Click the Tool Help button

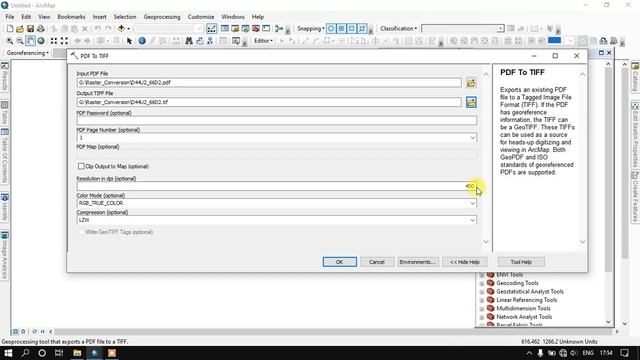click(521, 262)
